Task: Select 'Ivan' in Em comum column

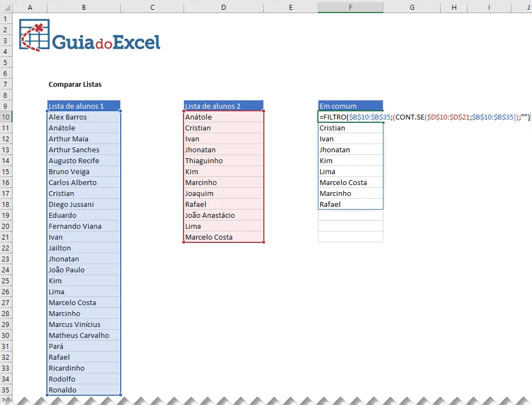Action: (351, 139)
